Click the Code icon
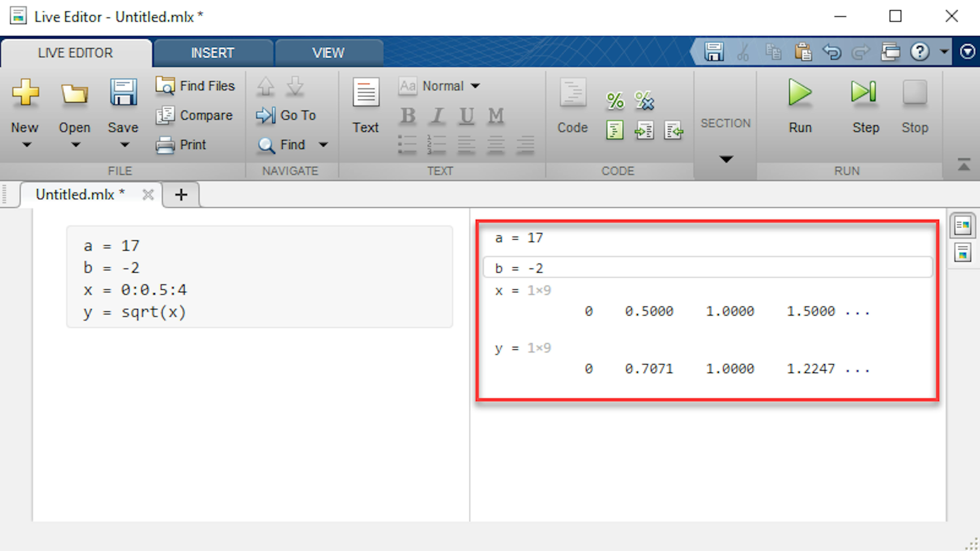980x551 pixels. 573,92
